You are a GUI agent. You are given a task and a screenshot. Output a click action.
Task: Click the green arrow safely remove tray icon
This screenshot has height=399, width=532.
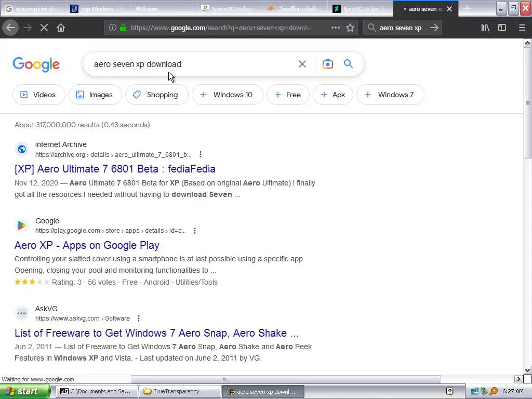pyautogui.click(x=484, y=392)
